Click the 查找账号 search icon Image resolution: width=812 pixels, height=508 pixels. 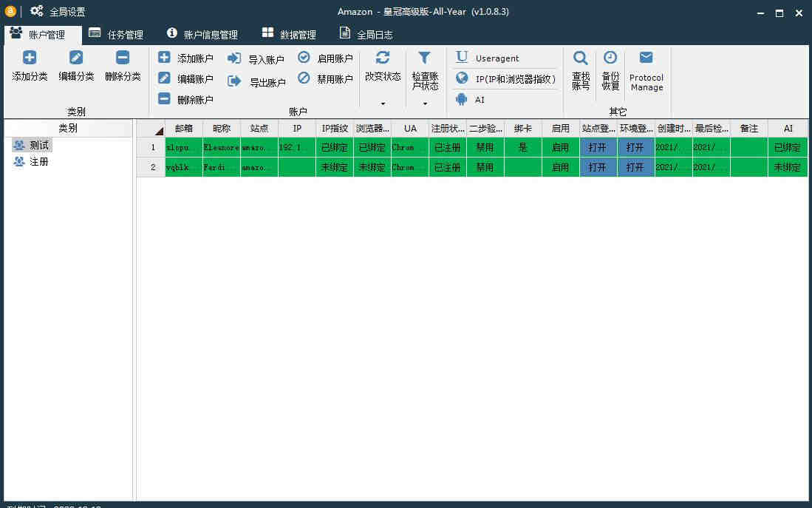581,58
